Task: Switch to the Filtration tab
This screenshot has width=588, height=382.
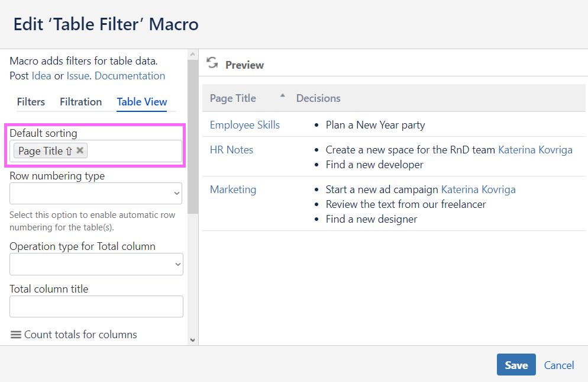Action: [x=80, y=102]
